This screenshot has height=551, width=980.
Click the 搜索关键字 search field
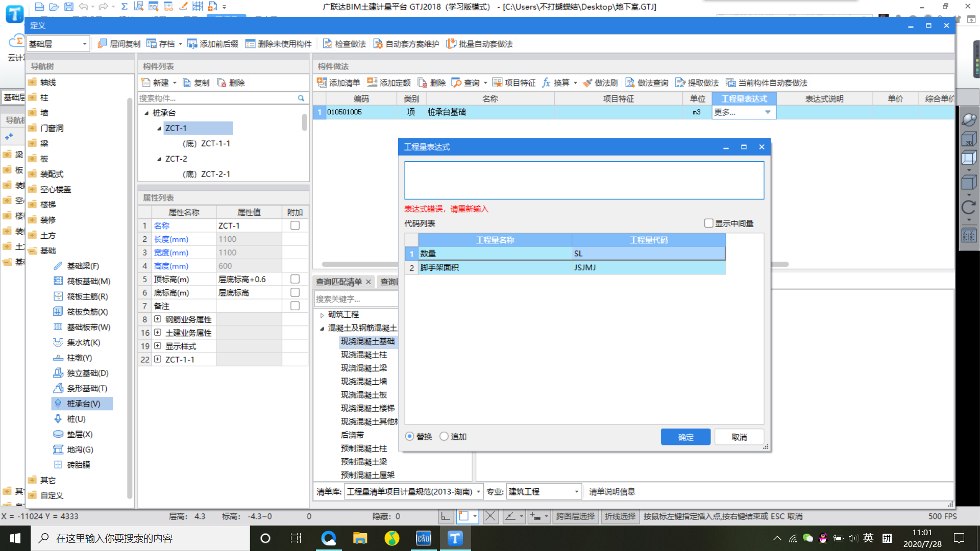pos(356,299)
